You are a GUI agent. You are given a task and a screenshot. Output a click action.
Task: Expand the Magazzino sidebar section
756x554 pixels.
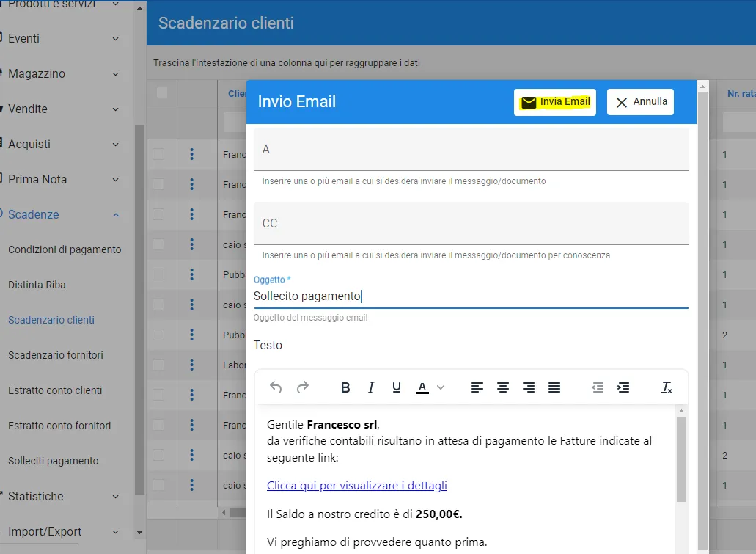pyautogui.click(x=115, y=74)
